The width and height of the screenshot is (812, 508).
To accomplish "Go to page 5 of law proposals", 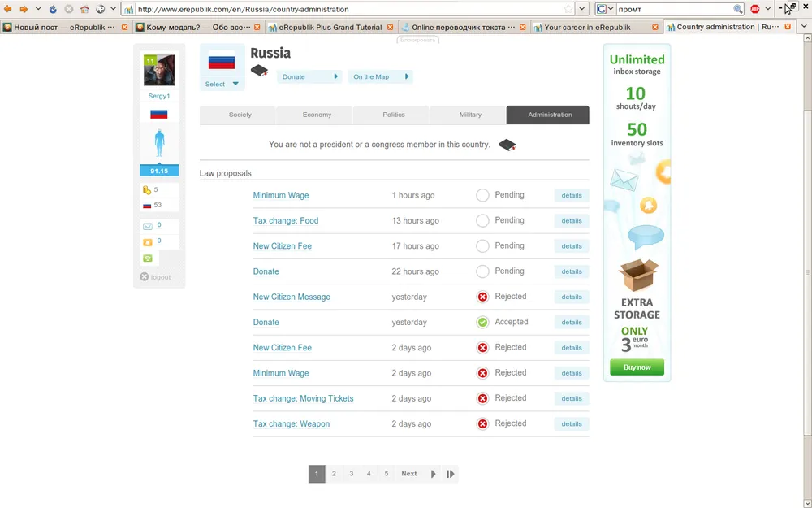I will [x=387, y=474].
